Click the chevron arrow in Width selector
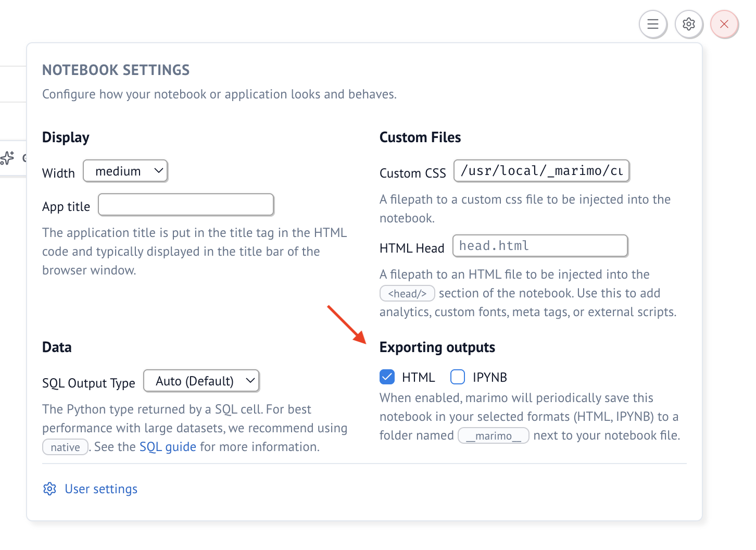 (x=159, y=171)
